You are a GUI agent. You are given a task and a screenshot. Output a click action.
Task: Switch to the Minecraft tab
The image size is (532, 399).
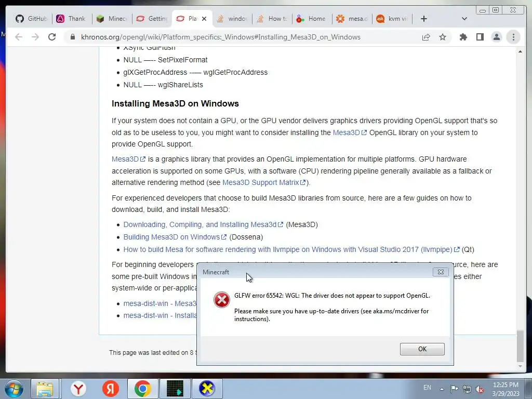coord(112,19)
